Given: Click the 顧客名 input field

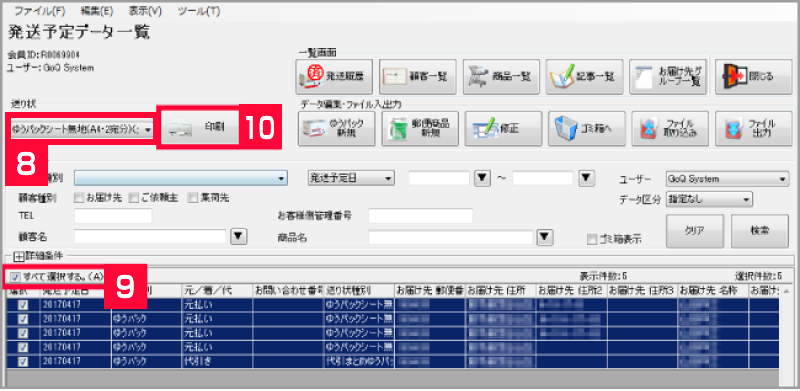Looking at the screenshot, I should click(150, 236).
